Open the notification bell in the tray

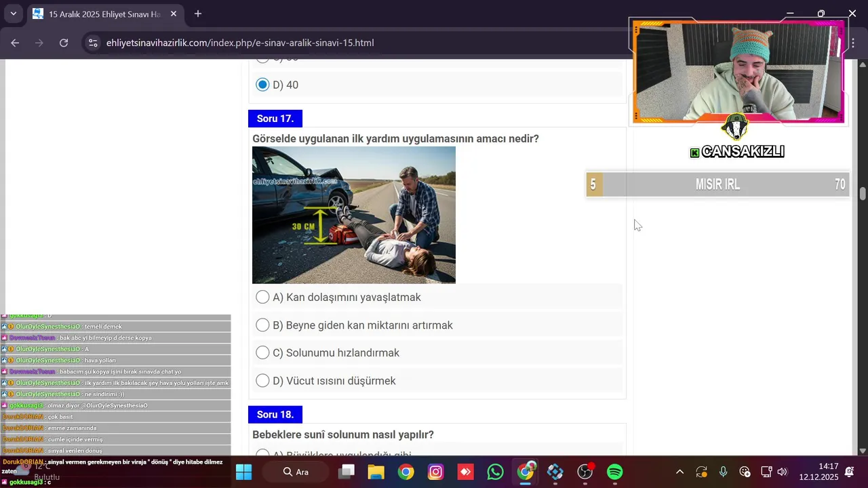coord(850,472)
